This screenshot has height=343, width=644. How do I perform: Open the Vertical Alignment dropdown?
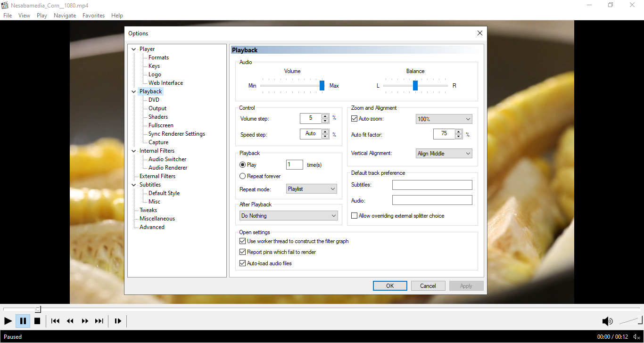coord(444,154)
